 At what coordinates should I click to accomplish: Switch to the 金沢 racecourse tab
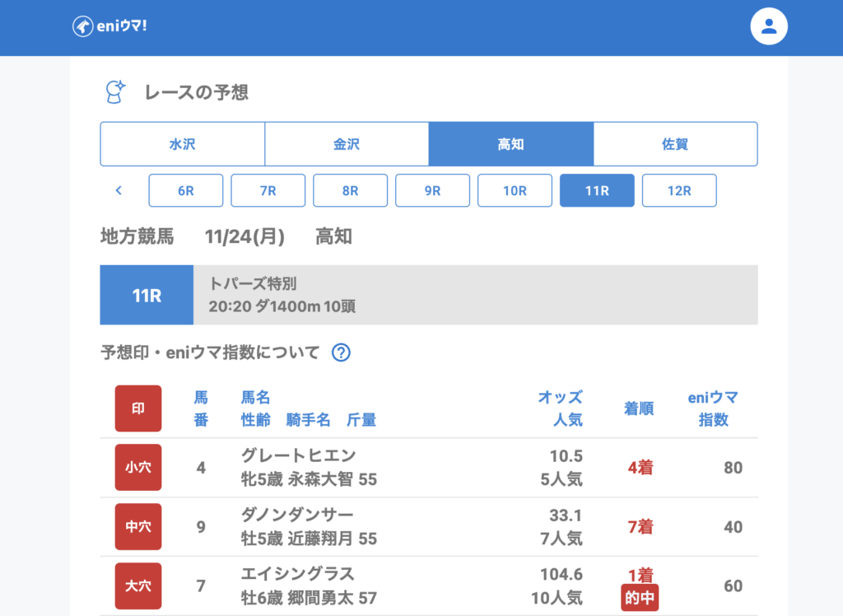click(347, 144)
